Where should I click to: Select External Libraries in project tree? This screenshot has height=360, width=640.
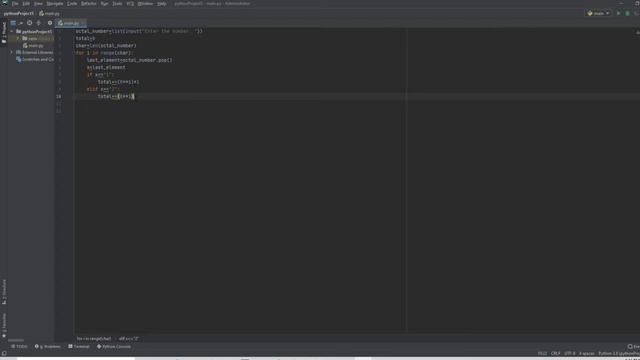click(x=35, y=52)
